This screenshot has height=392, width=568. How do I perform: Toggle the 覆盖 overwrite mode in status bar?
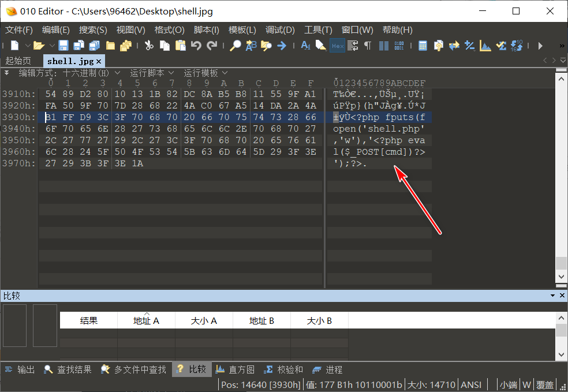click(x=545, y=384)
